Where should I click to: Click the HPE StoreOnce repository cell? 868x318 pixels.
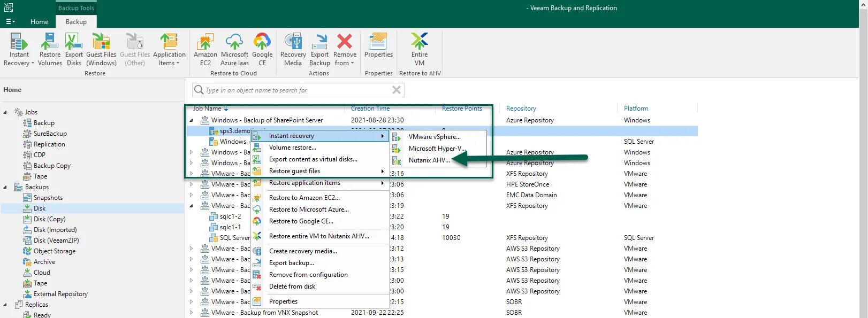click(x=528, y=184)
